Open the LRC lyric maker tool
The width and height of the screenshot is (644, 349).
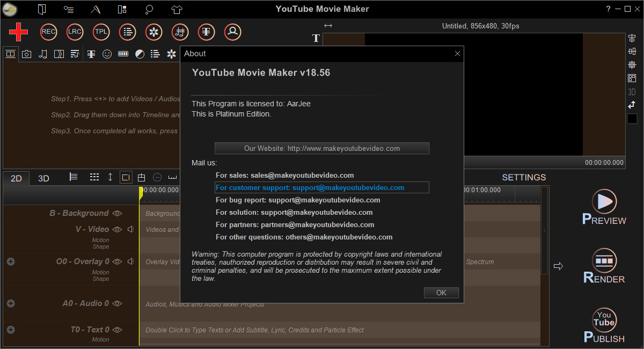click(75, 32)
